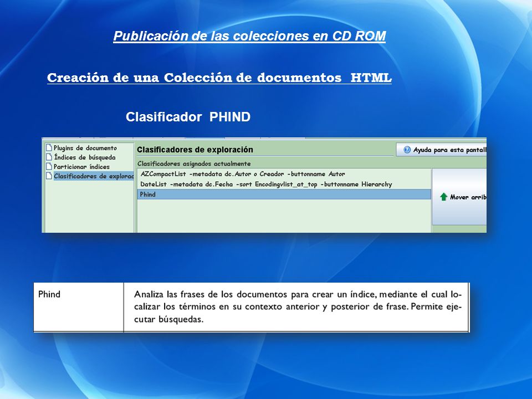Select the DateList classifier row
Image resolution: width=532 pixels, height=399 pixels.
click(x=284, y=184)
